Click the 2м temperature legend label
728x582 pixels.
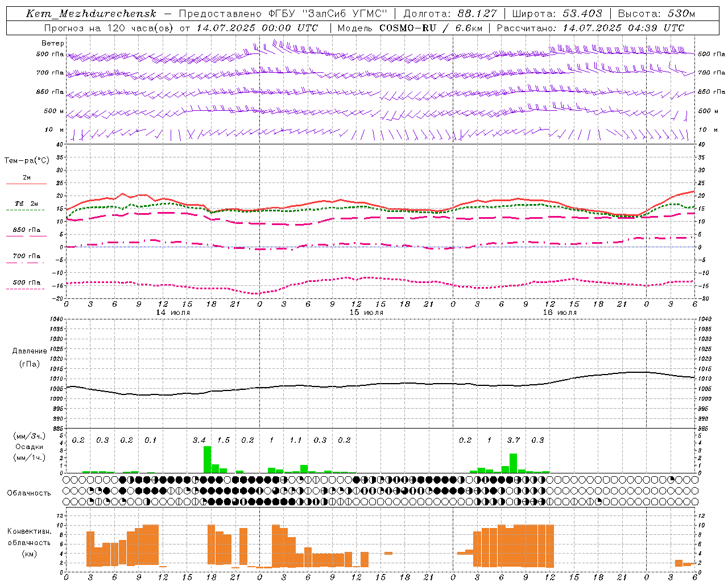click(27, 178)
